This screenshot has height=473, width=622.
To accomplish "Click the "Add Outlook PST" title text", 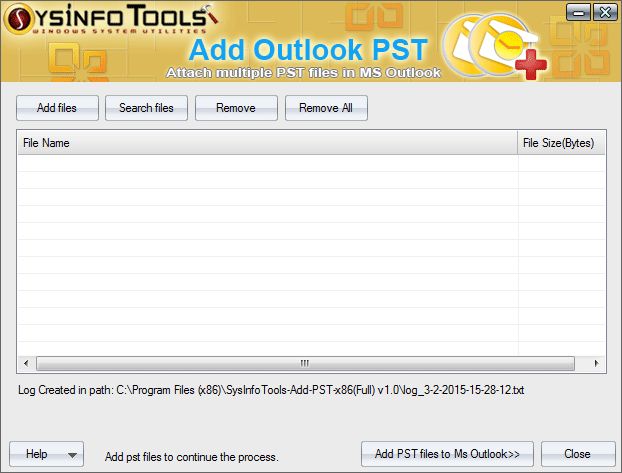I will [x=308, y=50].
